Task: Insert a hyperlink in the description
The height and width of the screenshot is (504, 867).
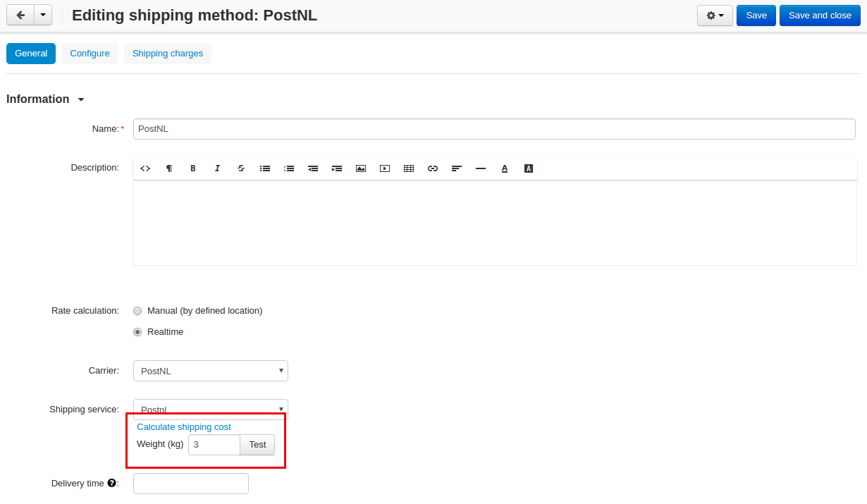Action: 433,168
